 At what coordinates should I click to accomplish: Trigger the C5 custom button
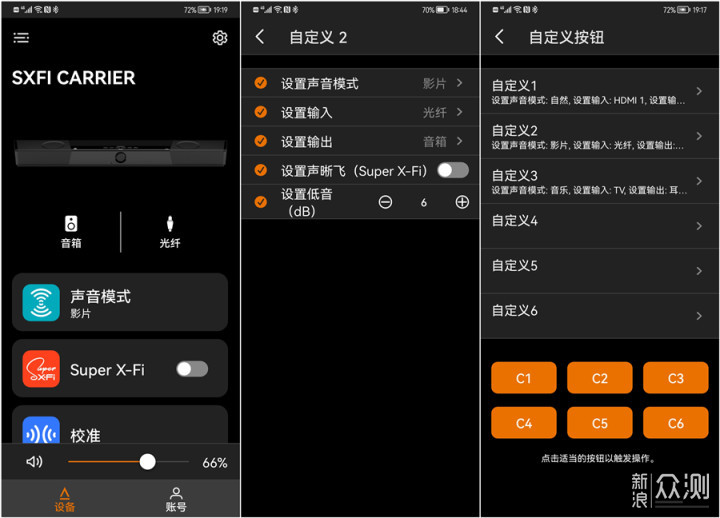[600, 423]
